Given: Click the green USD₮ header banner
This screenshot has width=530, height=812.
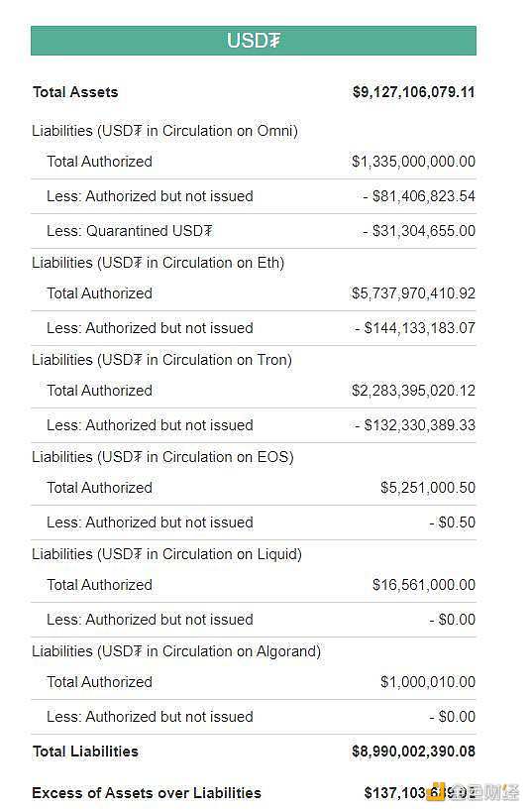Looking at the screenshot, I should click(x=253, y=41).
